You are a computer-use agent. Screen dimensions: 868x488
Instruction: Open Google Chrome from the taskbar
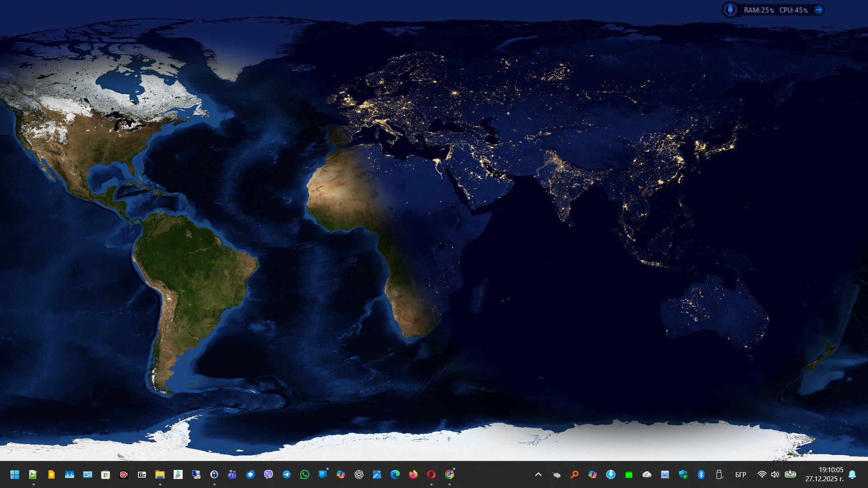449,474
